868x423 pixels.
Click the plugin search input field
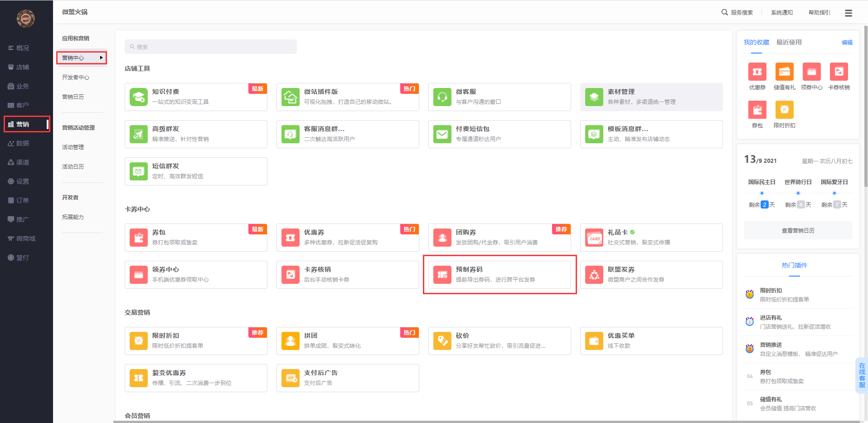(211, 47)
